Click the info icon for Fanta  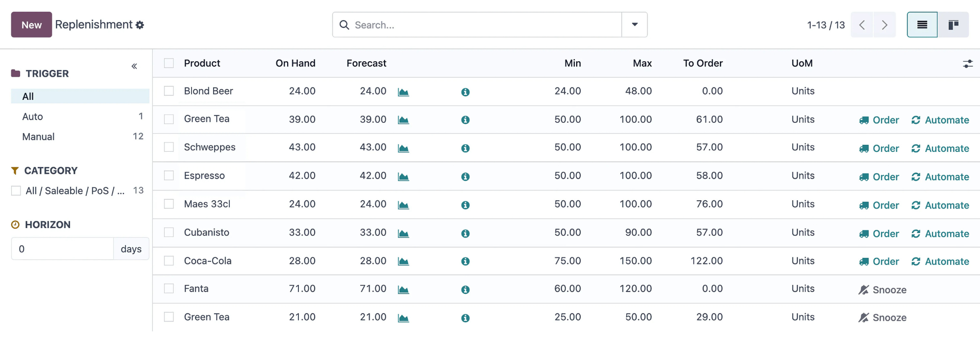[x=465, y=290]
